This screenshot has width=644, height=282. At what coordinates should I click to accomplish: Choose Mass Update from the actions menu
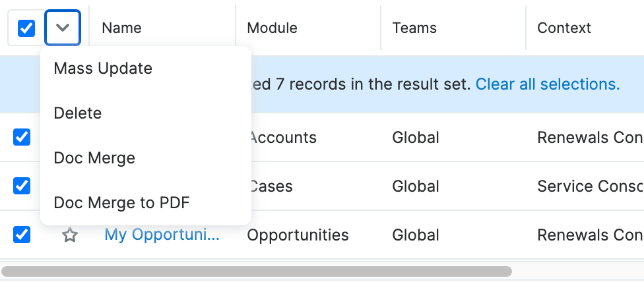103,69
